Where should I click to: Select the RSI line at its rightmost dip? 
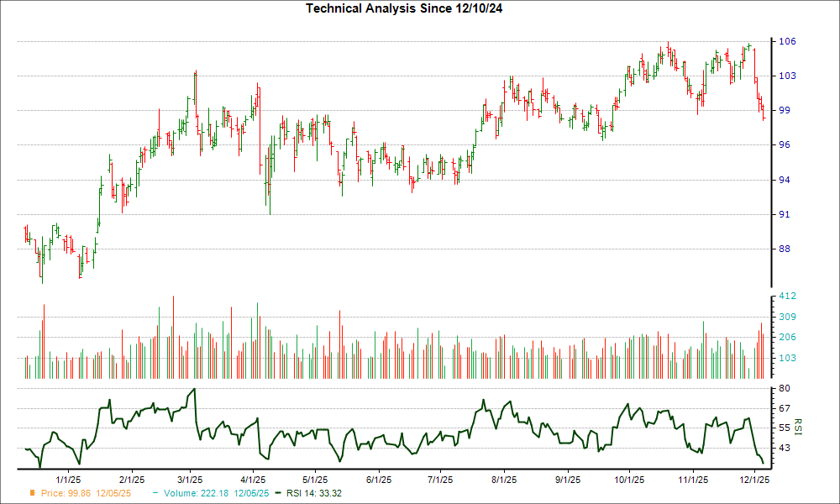[x=764, y=462]
